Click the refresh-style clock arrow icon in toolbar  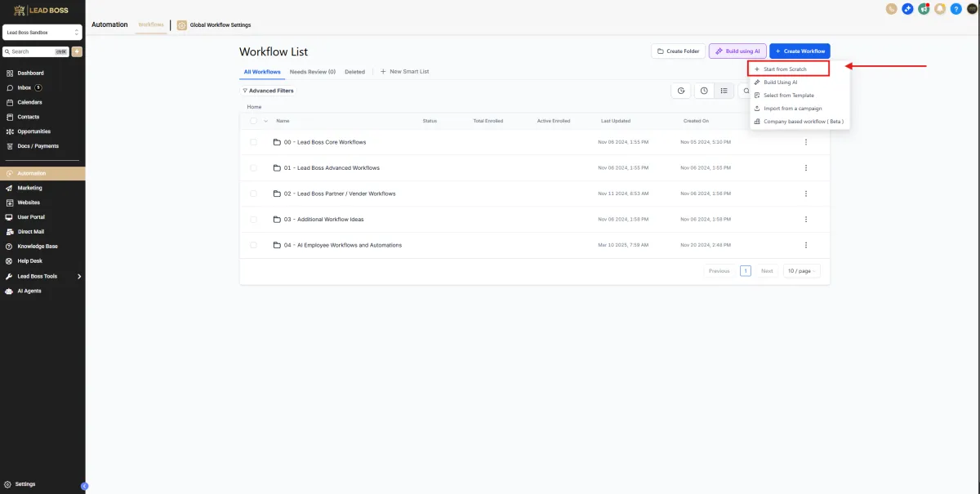[681, 91]
